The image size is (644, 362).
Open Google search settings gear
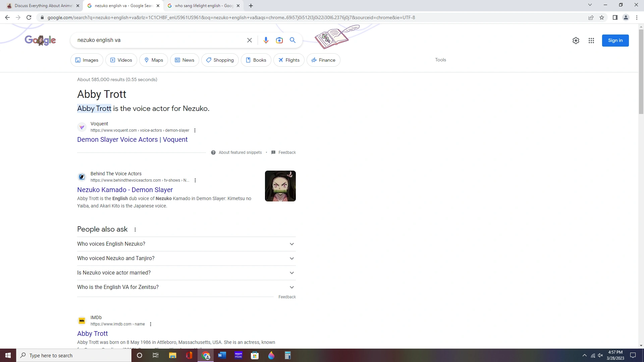(576, 41)
